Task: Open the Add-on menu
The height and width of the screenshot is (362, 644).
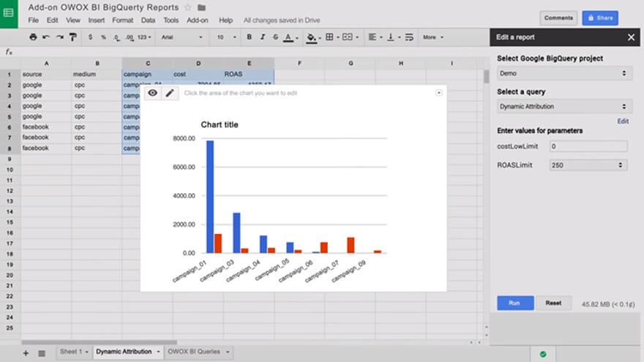Action: click(x=198, y=20)
